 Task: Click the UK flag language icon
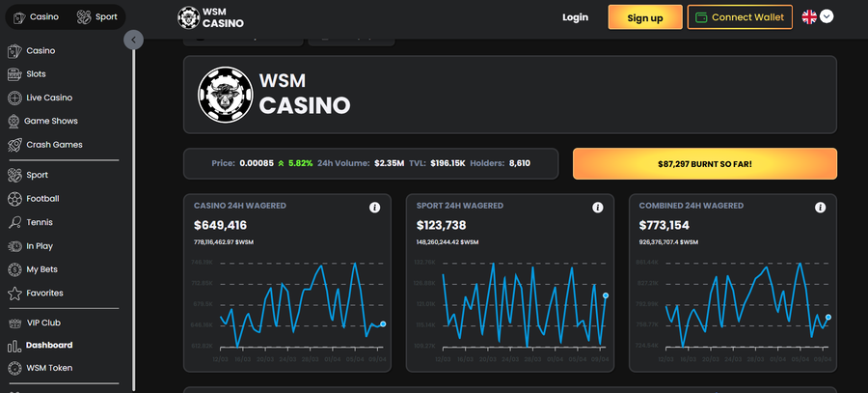pyautogui.click(x=809, y=16)
